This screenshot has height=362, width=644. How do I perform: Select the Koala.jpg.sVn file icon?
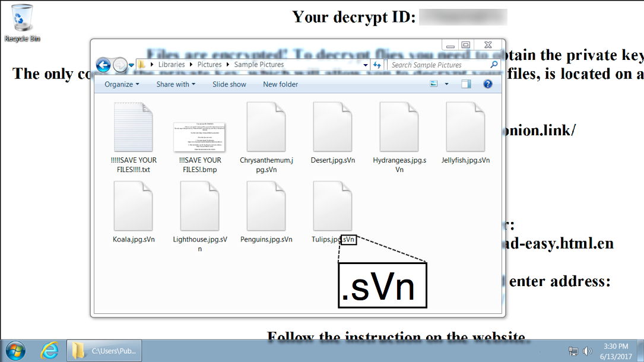point(134,207)
